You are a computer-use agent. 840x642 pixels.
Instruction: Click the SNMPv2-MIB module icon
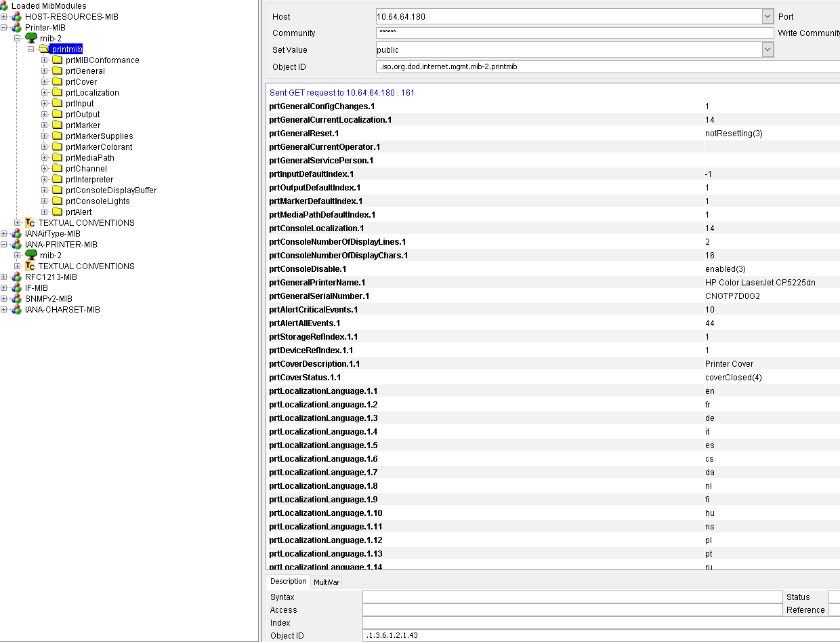point(15,298)
